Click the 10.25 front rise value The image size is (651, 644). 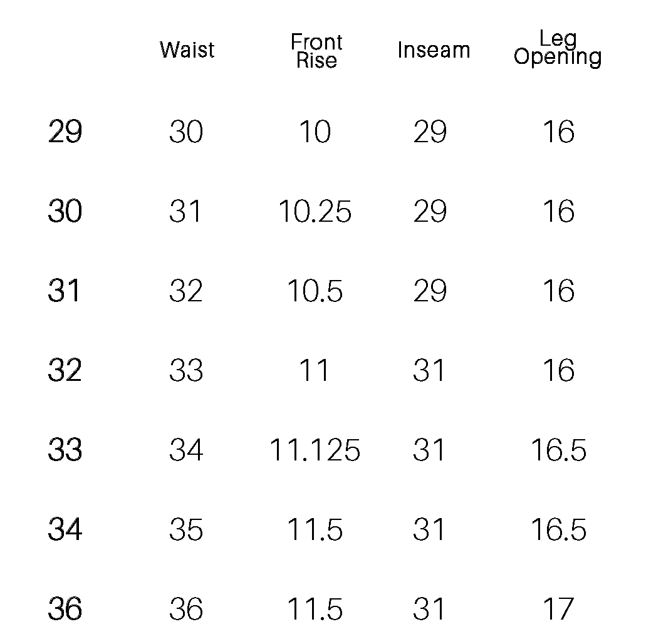click(315, 212)
